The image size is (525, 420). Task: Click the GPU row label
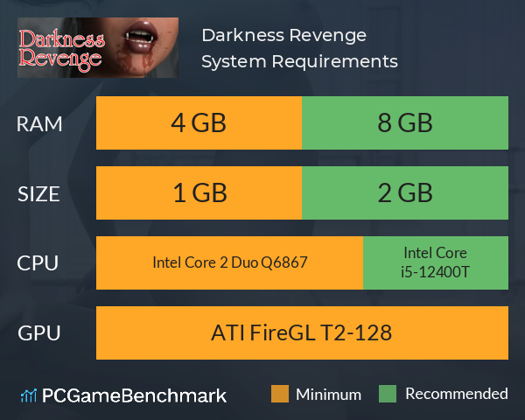(x=38, y=333)
